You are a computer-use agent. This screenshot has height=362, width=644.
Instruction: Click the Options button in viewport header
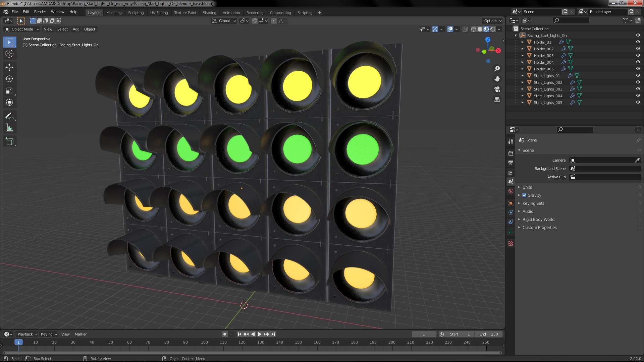tap(492, 21)
